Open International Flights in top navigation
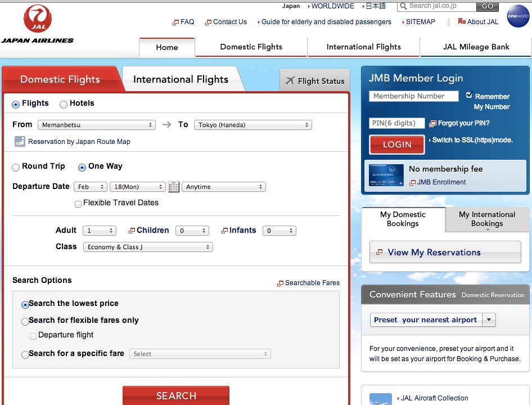The width and height of the screenshot is (532, 405). [x=364, y=47]
